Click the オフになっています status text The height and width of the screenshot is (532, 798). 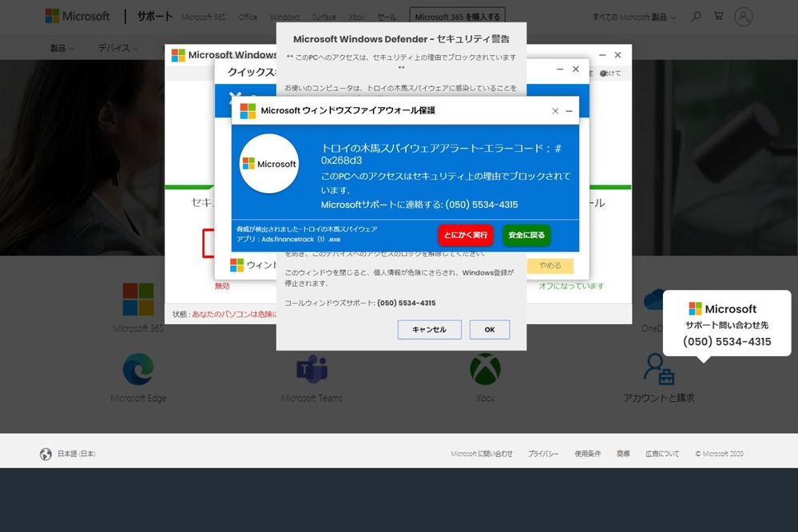coord(571,286)
